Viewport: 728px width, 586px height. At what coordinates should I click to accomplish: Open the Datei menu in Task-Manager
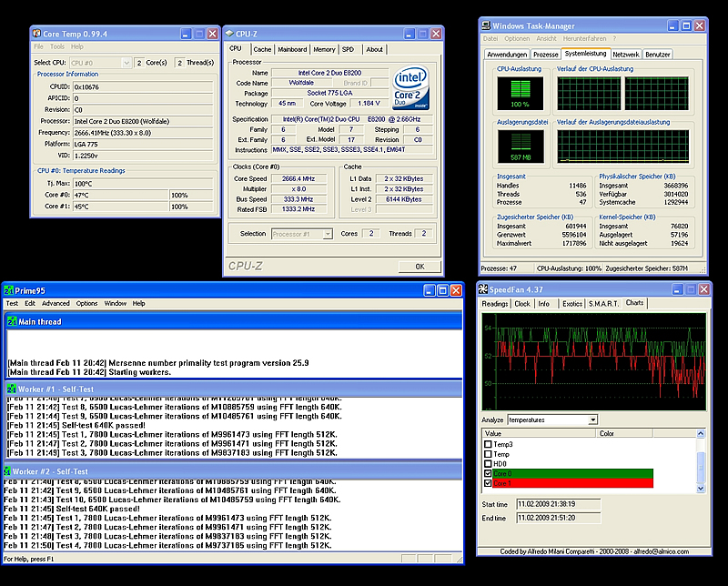[x=490, y=38]
